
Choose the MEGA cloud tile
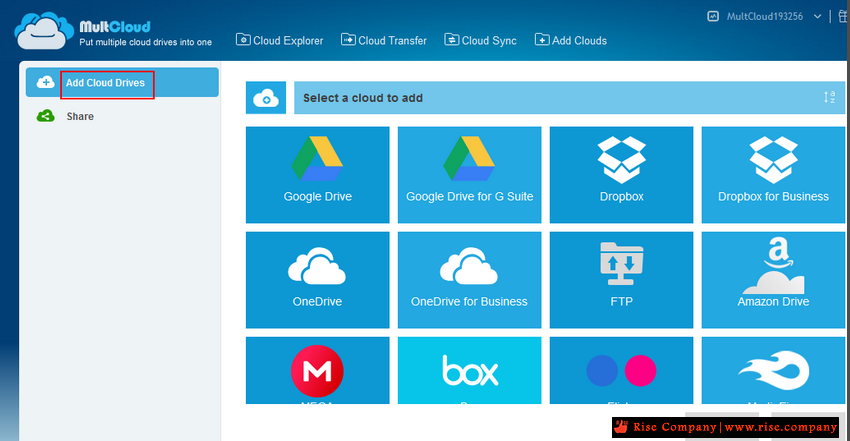click(318, 371)
